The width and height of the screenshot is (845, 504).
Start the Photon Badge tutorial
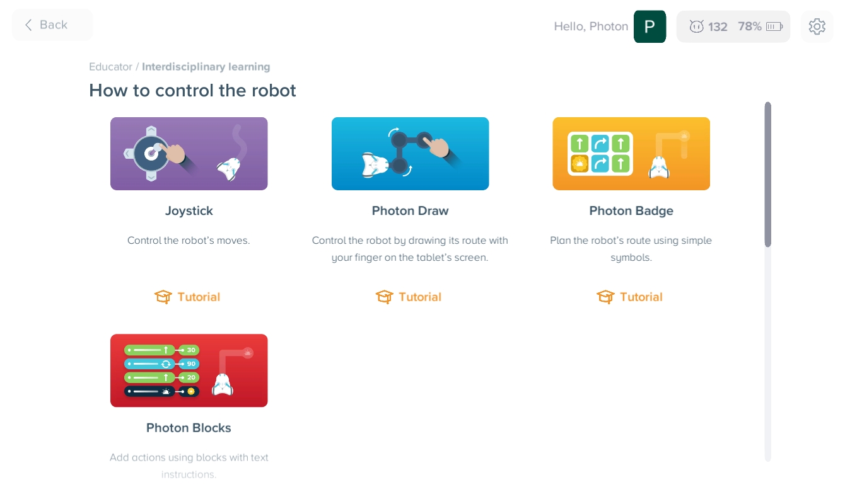tap(630, 297)
